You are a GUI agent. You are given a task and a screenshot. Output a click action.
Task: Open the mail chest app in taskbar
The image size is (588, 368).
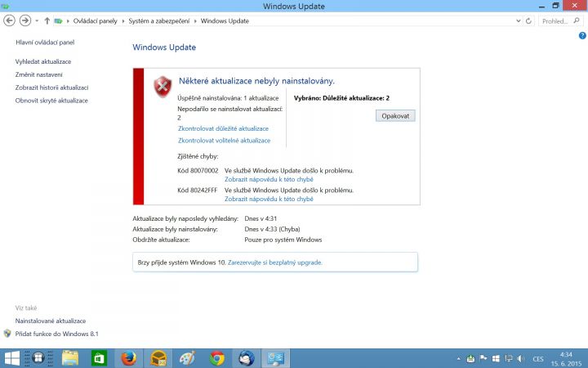[x=158, y=358]
